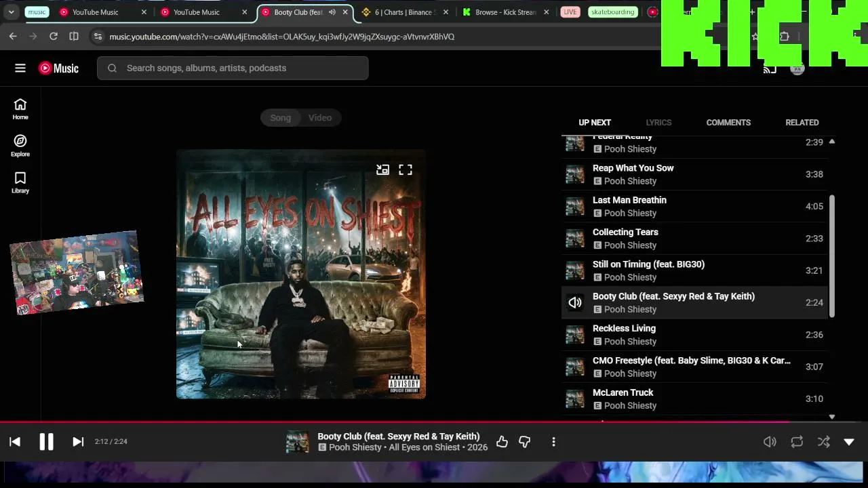The height and width of the screenshot is (488, 868).
Task: Open All Eyes on Shiest album link
Action: (x=425, y=447)
